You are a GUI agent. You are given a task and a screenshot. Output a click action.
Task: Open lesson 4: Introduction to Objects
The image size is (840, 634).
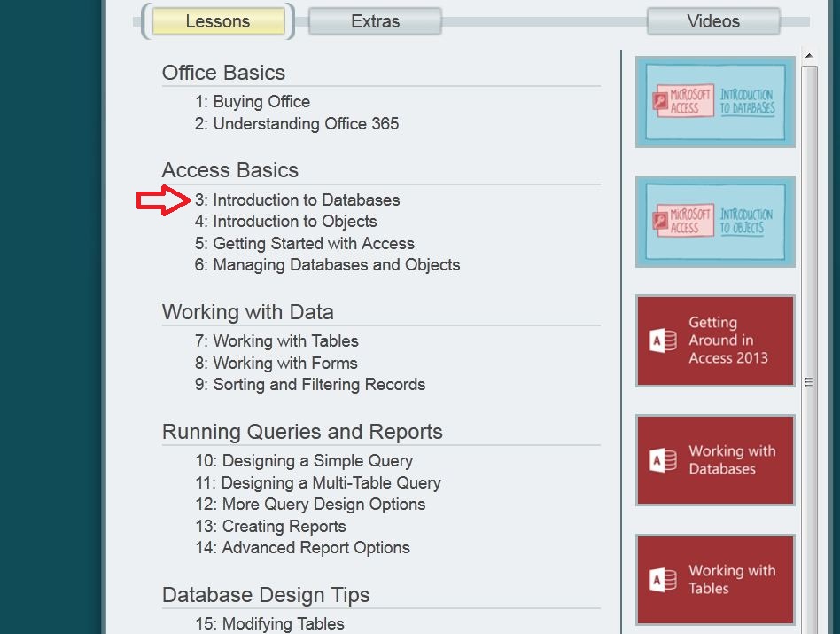coord(286,221)
